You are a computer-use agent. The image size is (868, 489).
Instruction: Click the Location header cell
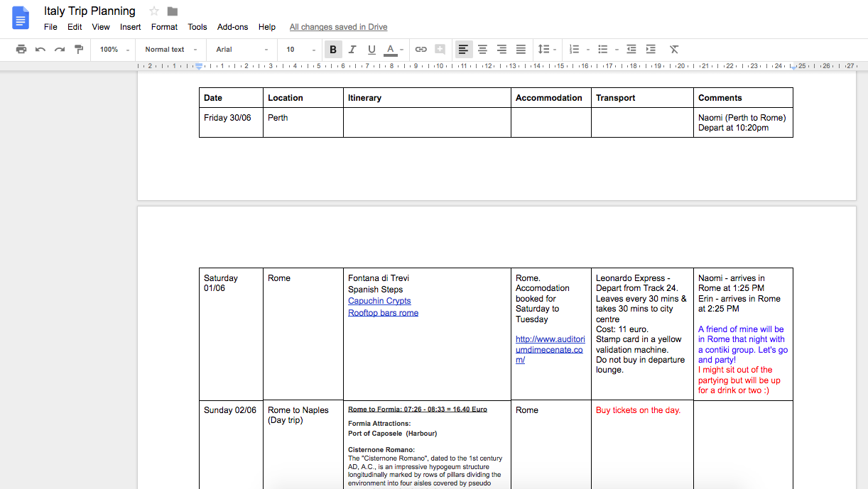tap(303, 98)
